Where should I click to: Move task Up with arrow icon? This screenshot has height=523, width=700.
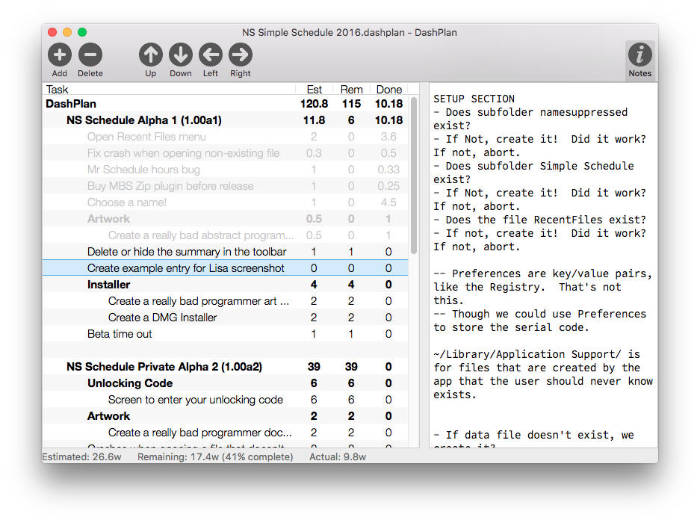tap(150, 55)
